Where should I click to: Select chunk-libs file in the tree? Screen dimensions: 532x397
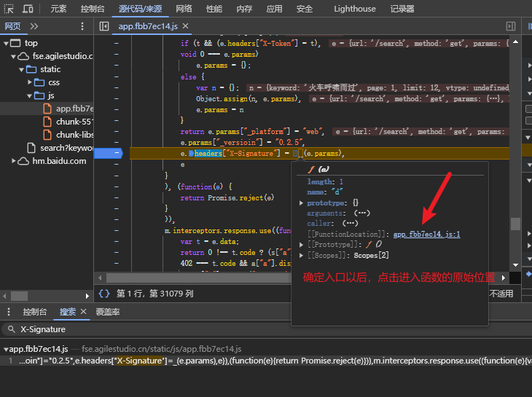[74, 135]
